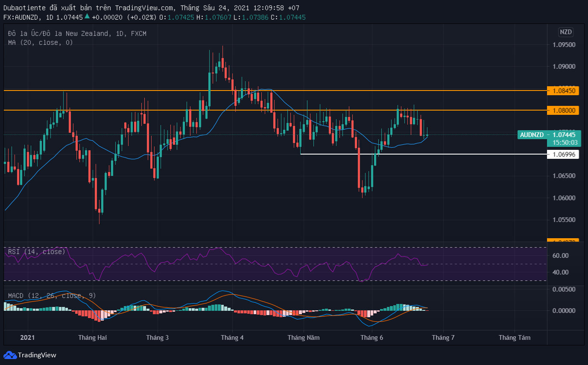The width and height of the screenshot is (588, 365).
Task: Click the Tháng Tám time axis label
Action: (x=515, y=337)
